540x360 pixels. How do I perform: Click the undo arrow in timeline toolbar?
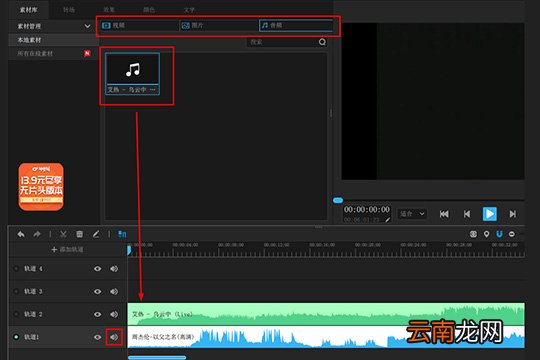click(21, 234)
